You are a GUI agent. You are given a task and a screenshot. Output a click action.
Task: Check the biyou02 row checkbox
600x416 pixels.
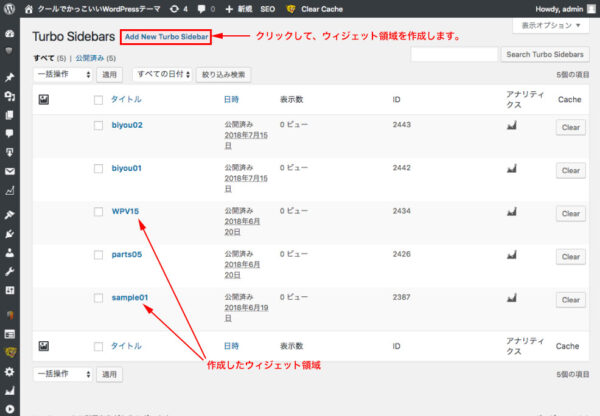(x=98, y=126)
